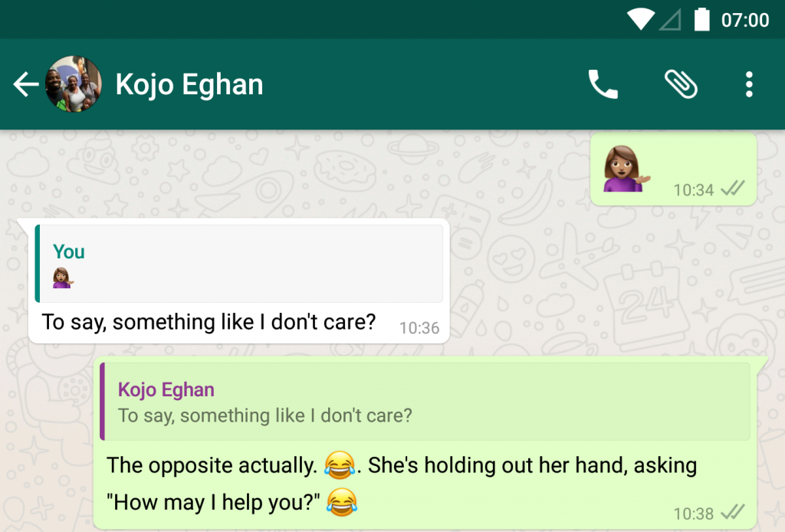Image resolution: width=785 pixels, height=532 pixels.
Task: Tap the back arrow in the header
Action: tap(26, 84)
